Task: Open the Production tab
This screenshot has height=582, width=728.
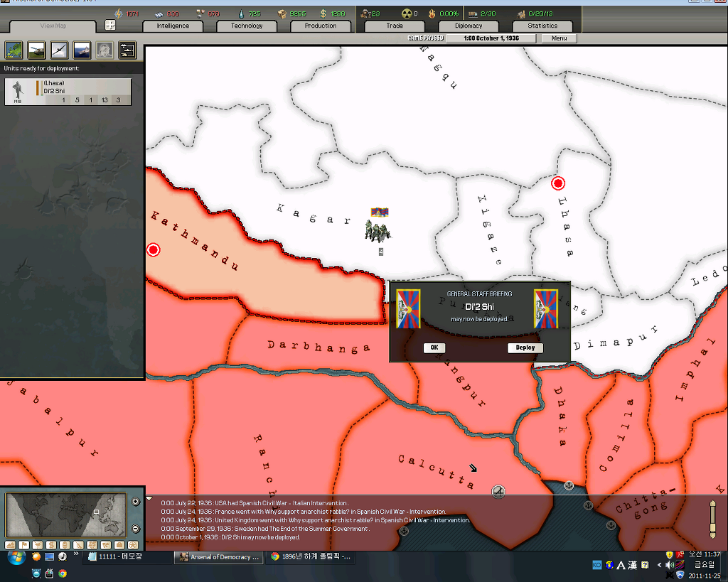Action: pos(321,26)
